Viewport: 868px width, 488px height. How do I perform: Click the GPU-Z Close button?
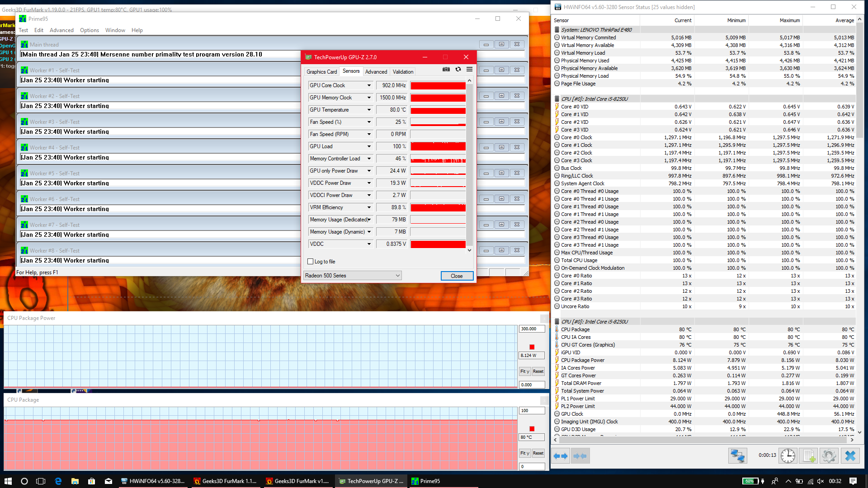[457, 276]
